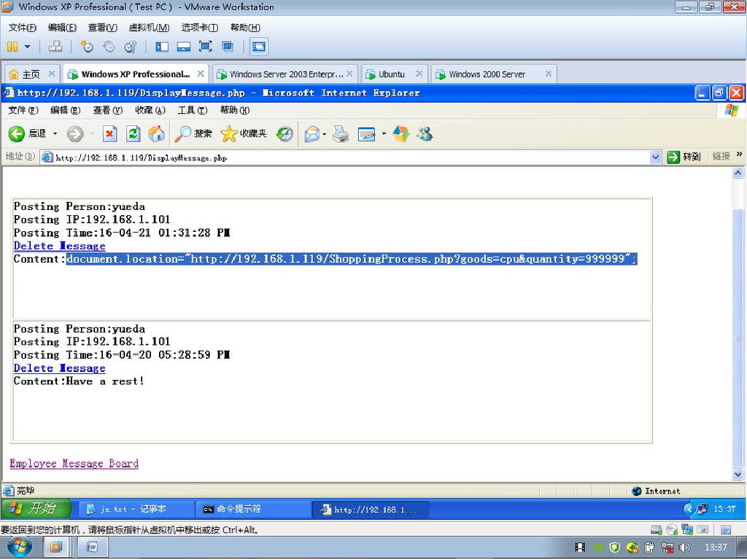Toggle VMware thumbnail bar icon

tap(183, 47)
